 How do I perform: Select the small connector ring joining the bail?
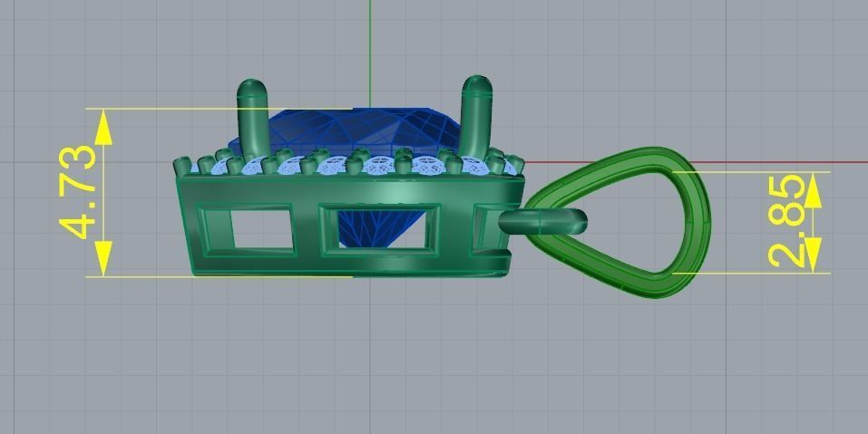[x=542, y=221]
